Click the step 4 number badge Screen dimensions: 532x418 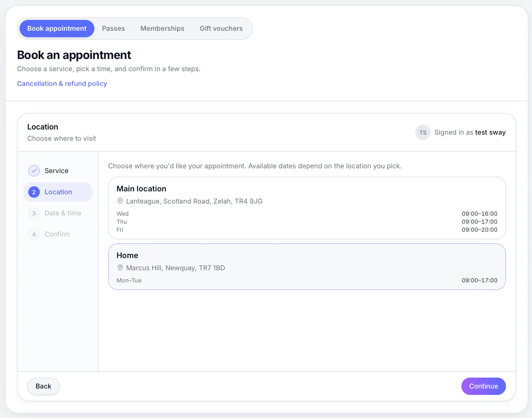(x=34, y=234)
